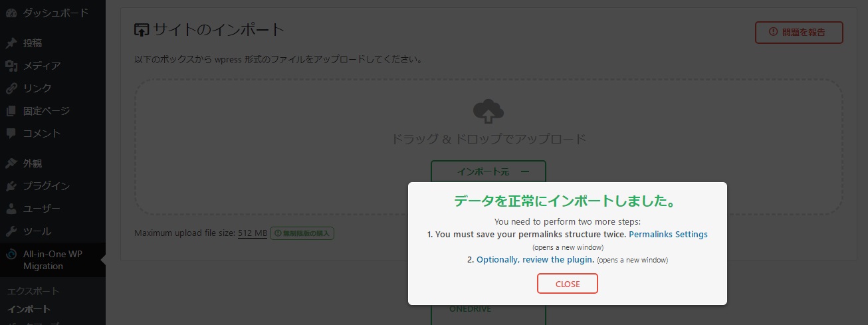This screenshot has width=868, height=325.
Task: Click the Dashboard icon in sidebar
Action: coord(11,13)
